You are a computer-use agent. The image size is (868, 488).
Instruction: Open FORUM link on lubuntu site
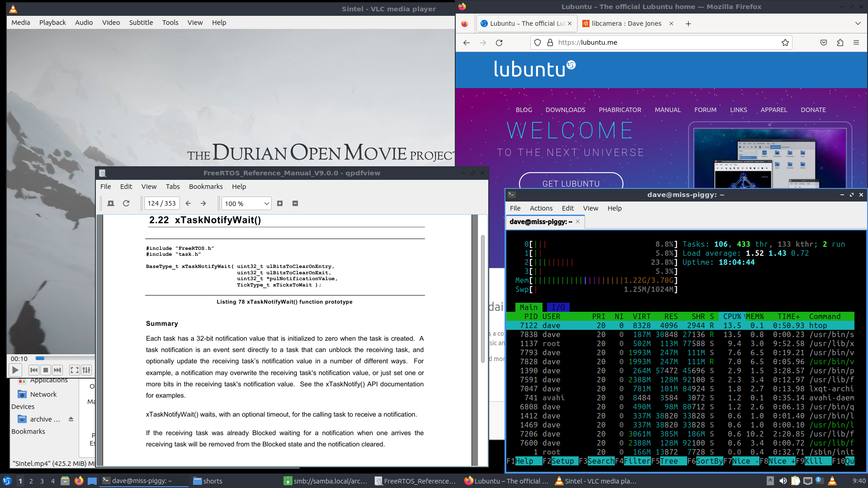[x=705, y=110]
